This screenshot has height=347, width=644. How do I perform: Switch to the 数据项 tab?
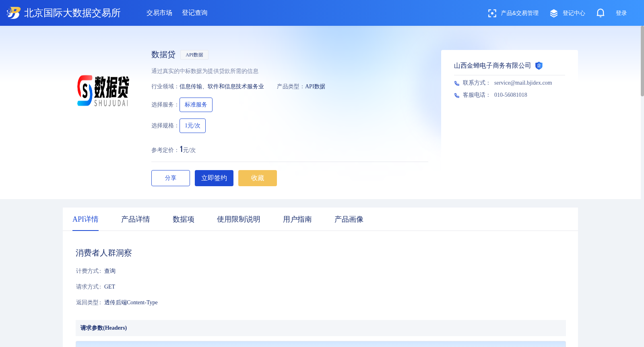184,219
